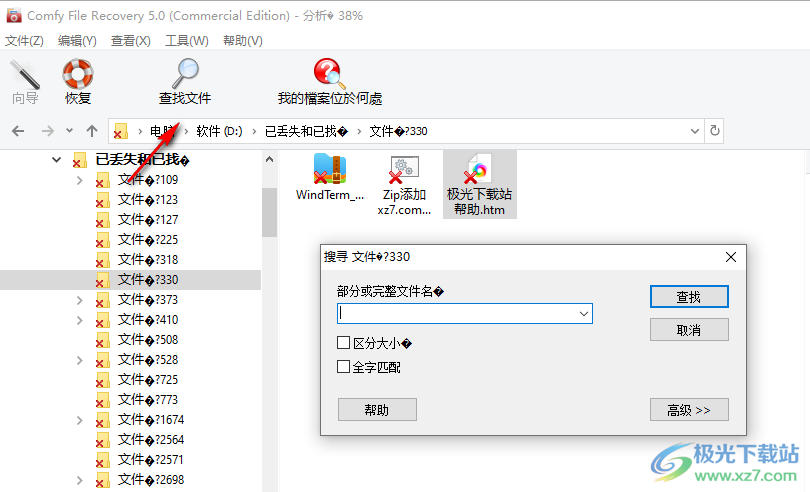This screenshot has width=810, height=492.
Task: Expand the 文件?373 folder node
Action: pyautogui.click(x=80, y=300)
